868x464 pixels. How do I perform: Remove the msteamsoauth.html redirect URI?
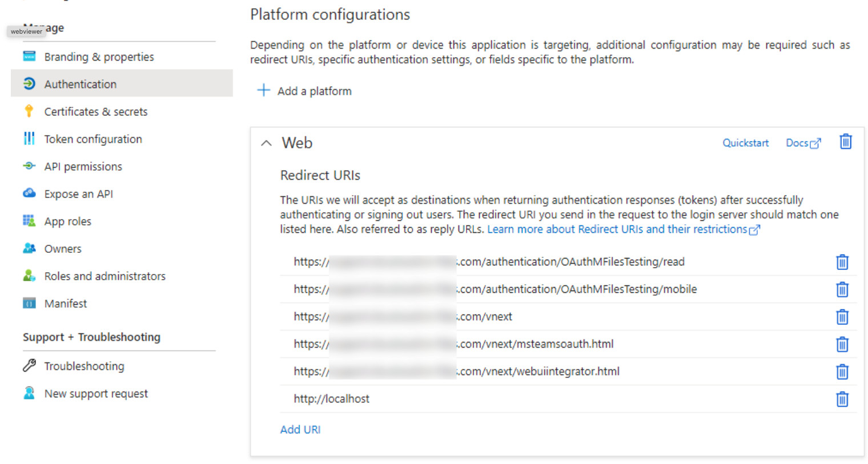coord(842,344)
